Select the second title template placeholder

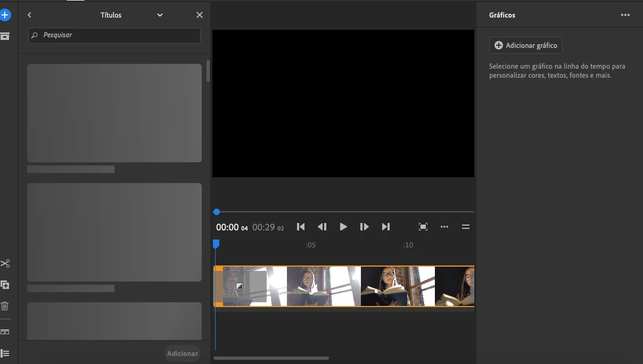tap(114, 232)
